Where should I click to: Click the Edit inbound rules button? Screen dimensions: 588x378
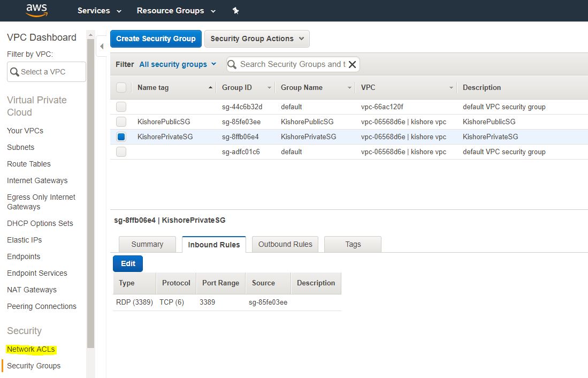coord(128,263)
